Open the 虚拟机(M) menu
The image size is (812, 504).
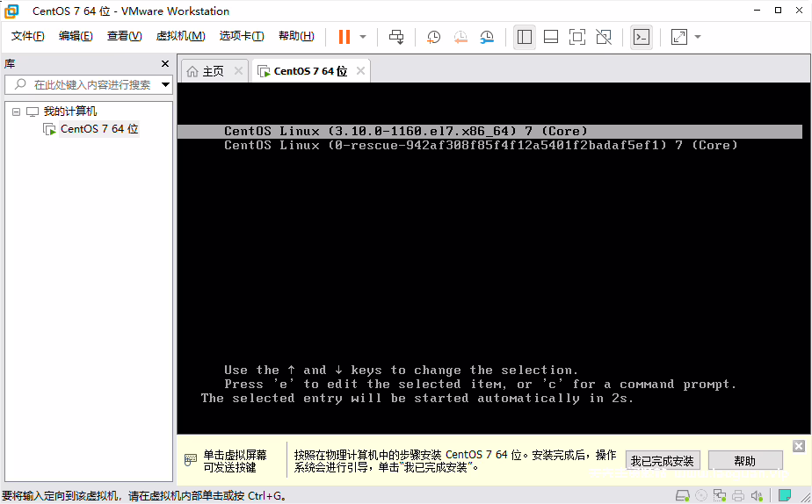(181, 36)
